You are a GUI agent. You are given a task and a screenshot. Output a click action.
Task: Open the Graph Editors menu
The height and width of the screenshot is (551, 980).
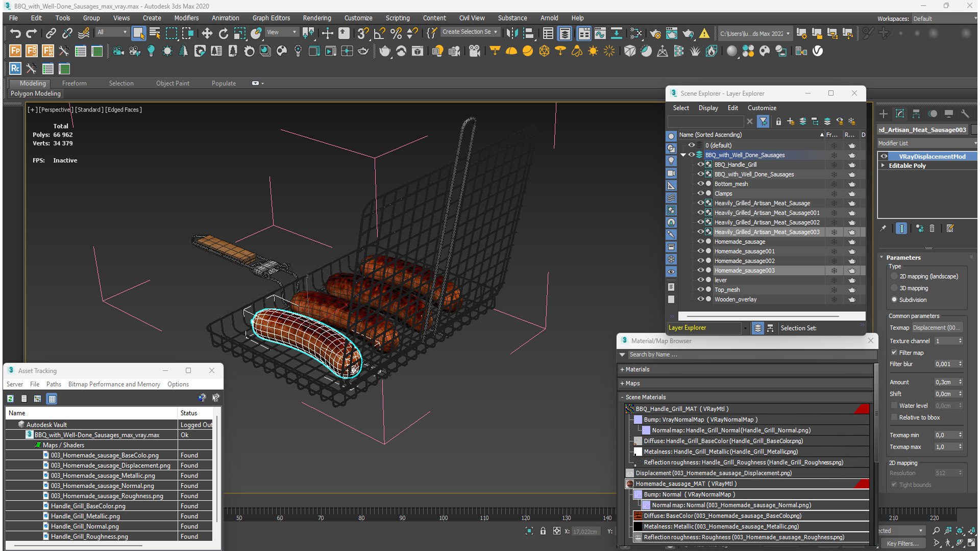point(271,18)
